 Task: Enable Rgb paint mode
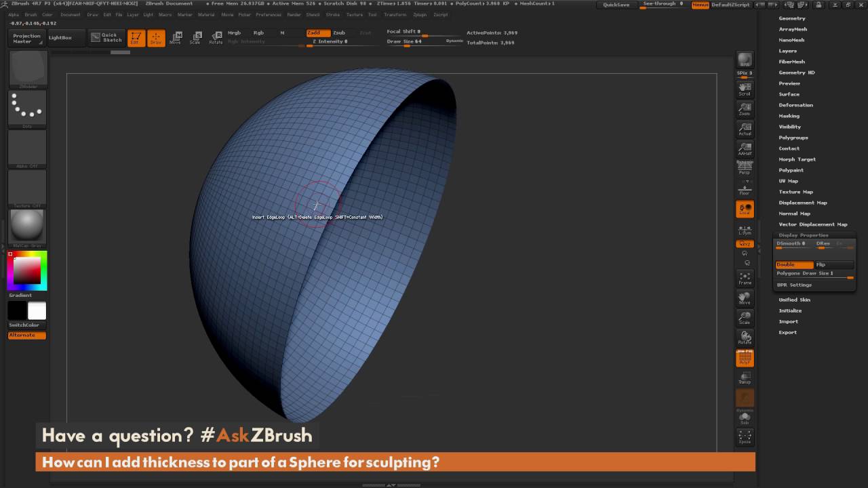(258, 33)
